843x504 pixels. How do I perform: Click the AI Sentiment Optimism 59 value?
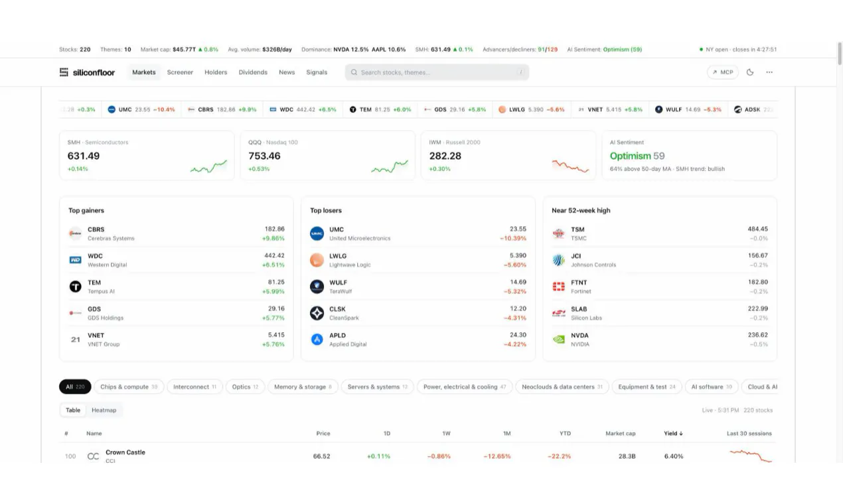coord(637,157)
